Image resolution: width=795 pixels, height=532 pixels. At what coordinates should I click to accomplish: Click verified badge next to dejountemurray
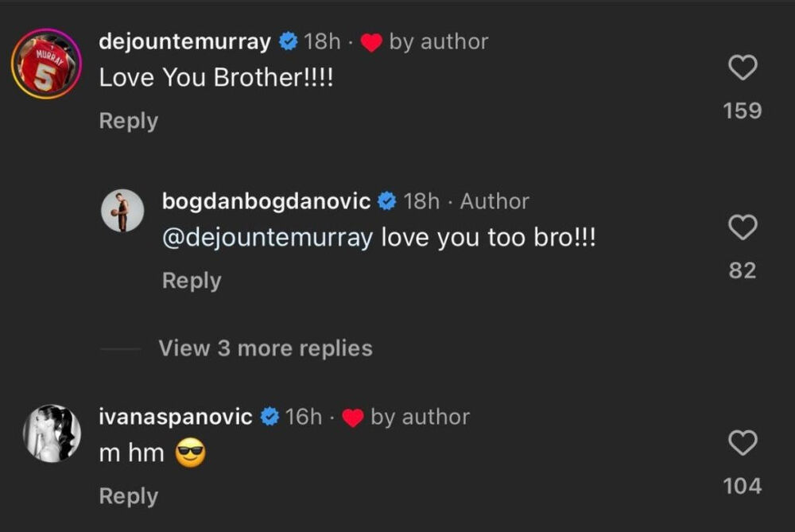(288, 42)
